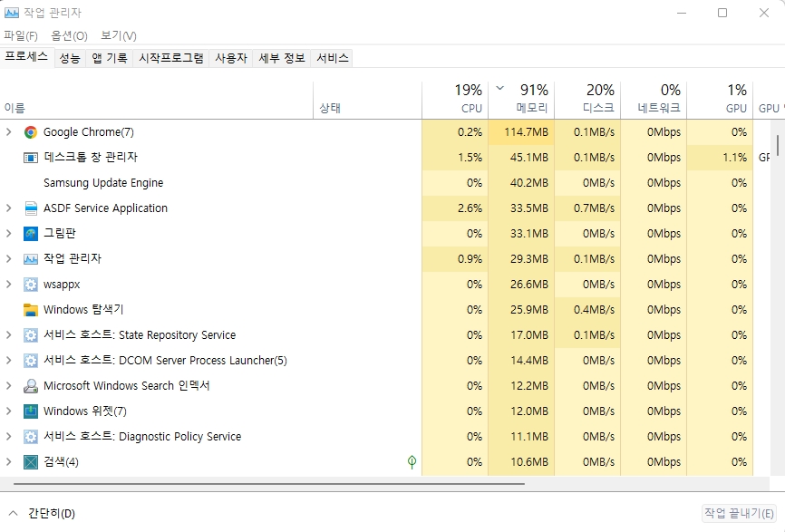The height and width of the screenshot is (532, 785).
Task: Click the 1.1% GPU cell
Action: [x=720, y=158]
